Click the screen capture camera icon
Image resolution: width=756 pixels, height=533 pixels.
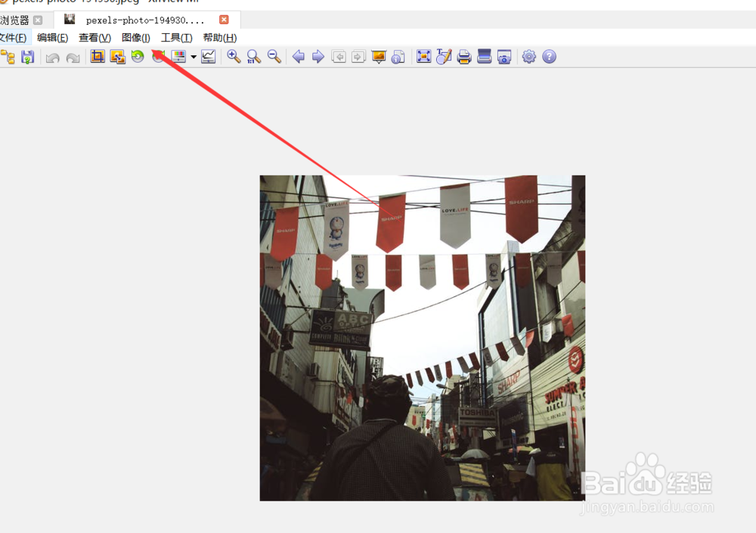coord(504,57)
